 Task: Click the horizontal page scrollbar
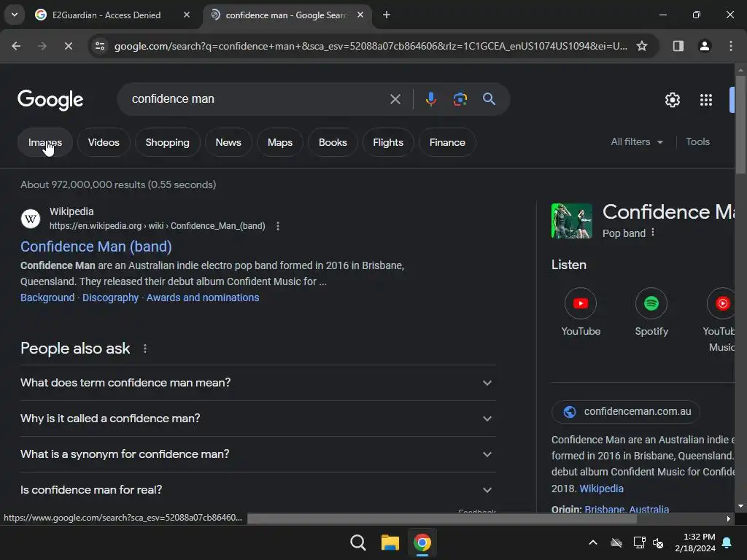[x=442, y=518]
